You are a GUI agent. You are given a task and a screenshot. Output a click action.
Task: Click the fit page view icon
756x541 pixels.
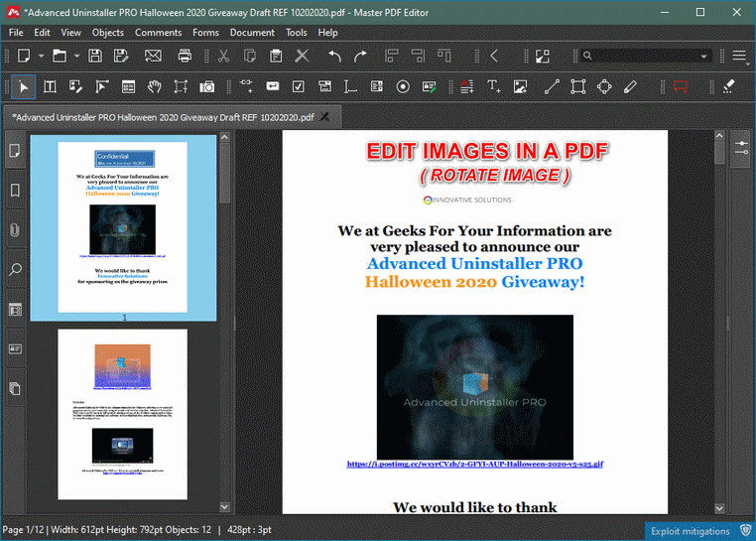point(543,56)
